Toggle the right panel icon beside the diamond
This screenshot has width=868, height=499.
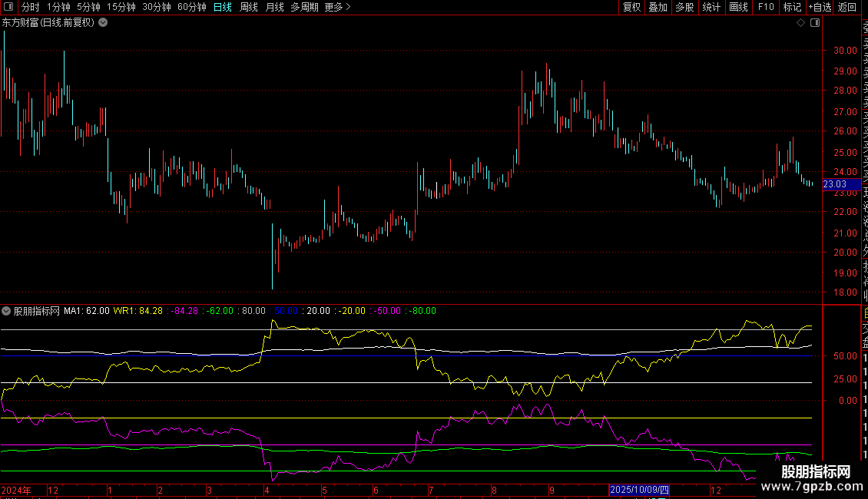tap(815, 23)
